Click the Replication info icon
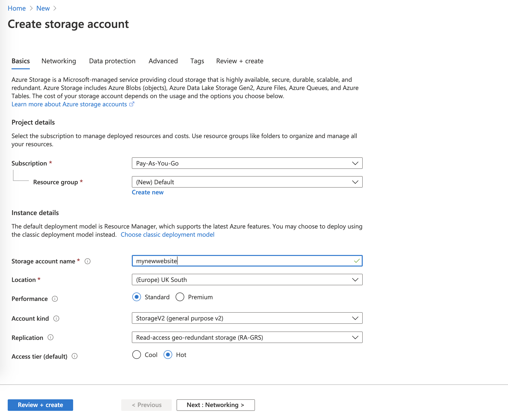Viewport: 508px width, 420px height. click(50, 337)
